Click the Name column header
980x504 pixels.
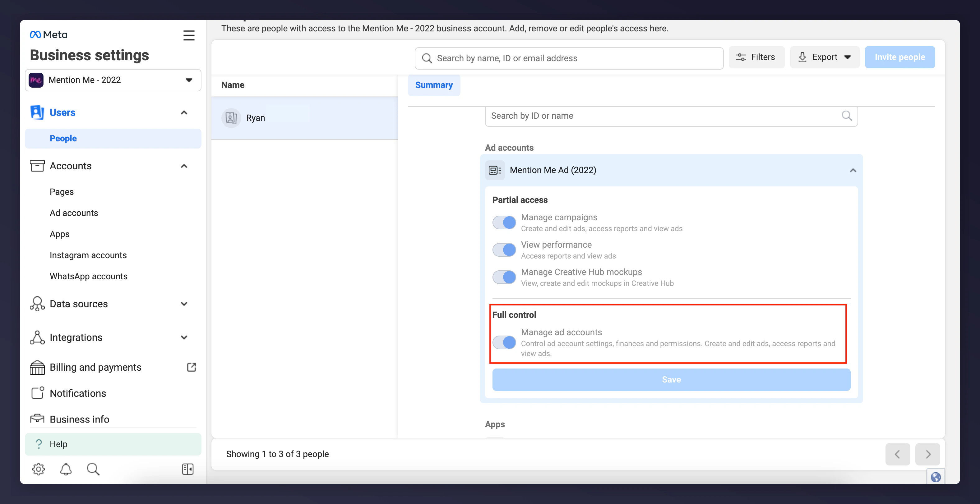pos(233,85)
